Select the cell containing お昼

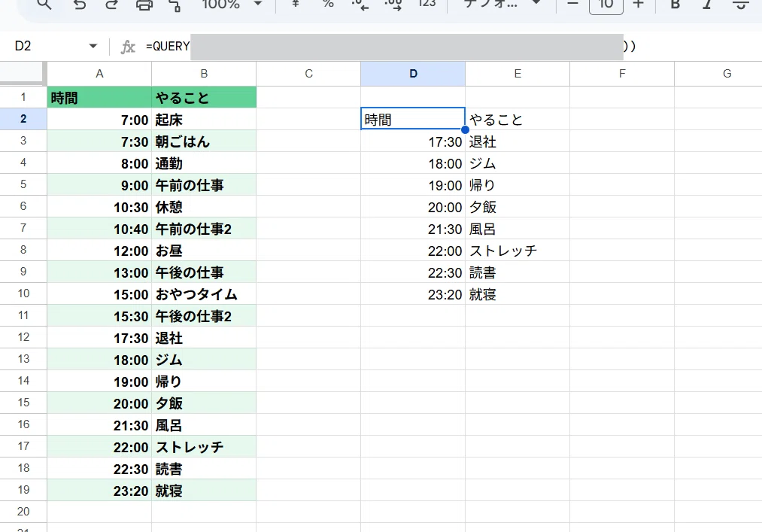pyautogui.click(x=204, y=251)
